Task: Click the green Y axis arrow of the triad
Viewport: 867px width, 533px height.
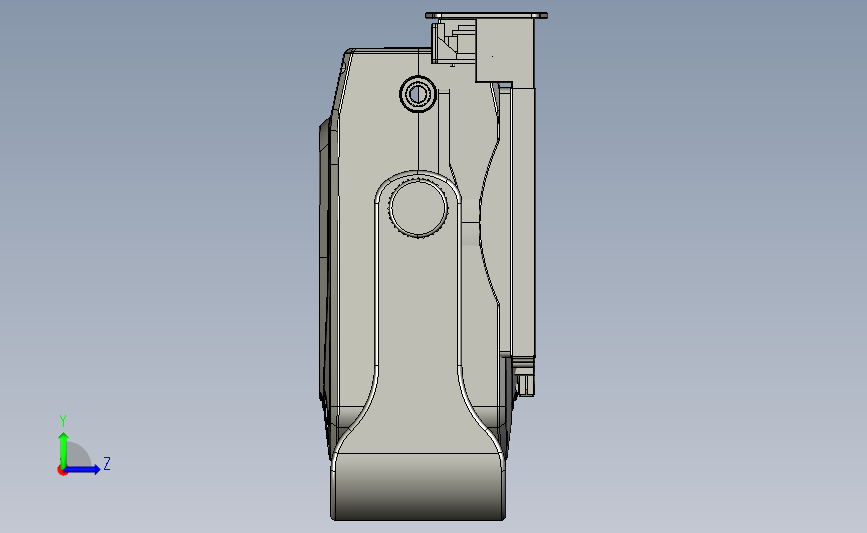Action: 64,449
